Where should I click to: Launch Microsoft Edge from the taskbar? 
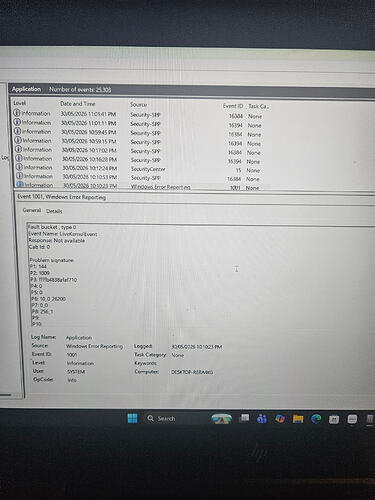[x=316, y=419]
